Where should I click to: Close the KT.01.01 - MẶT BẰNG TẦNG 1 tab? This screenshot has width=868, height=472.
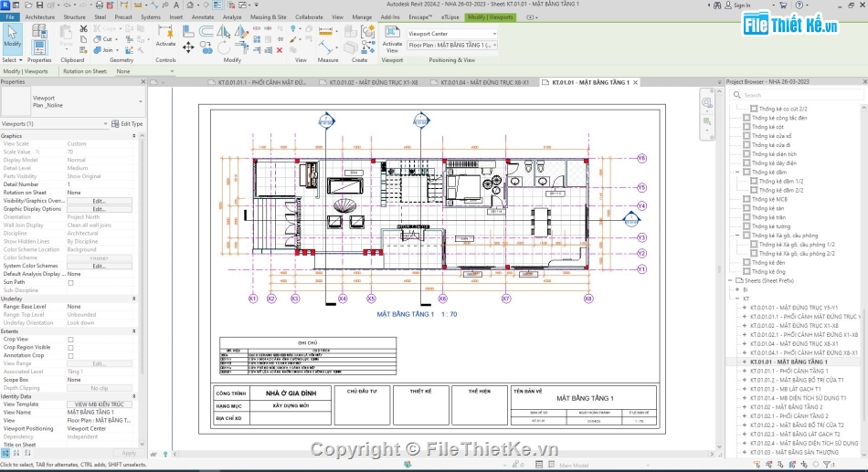pyautogui.click(x=636, y=82)
